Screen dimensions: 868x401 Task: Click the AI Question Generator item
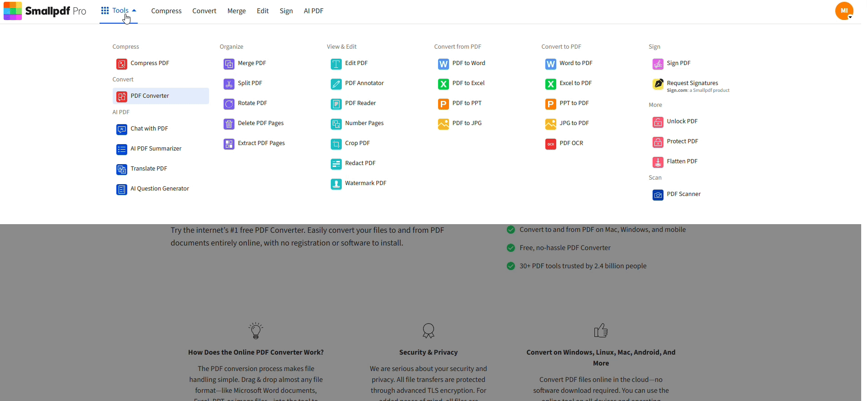(x=160, y=189)
